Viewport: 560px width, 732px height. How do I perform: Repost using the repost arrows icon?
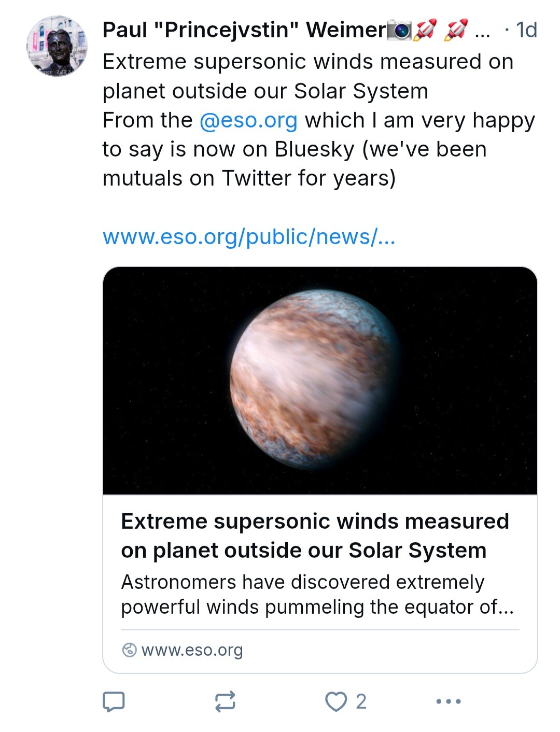(225, 701)
